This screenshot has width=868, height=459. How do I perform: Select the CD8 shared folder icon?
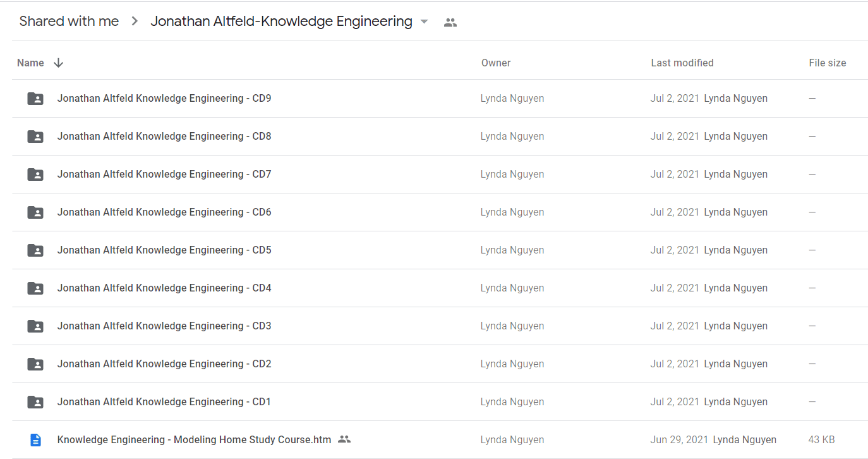(35, 137)
